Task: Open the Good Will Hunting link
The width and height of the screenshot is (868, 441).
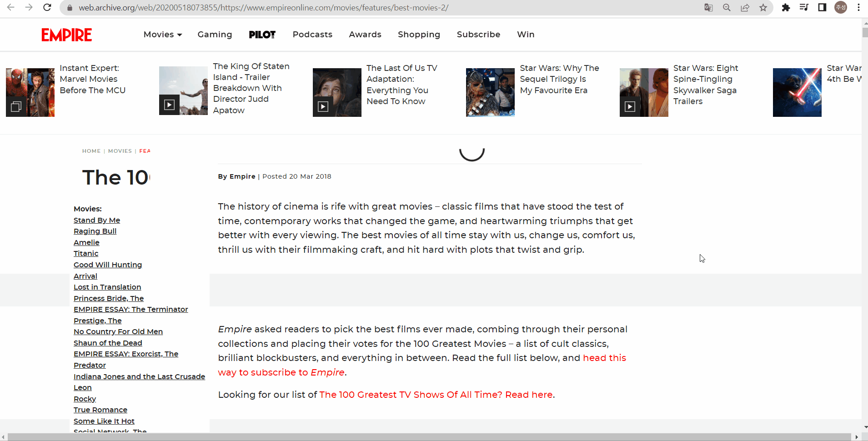Action: click(x=108, y=265)
